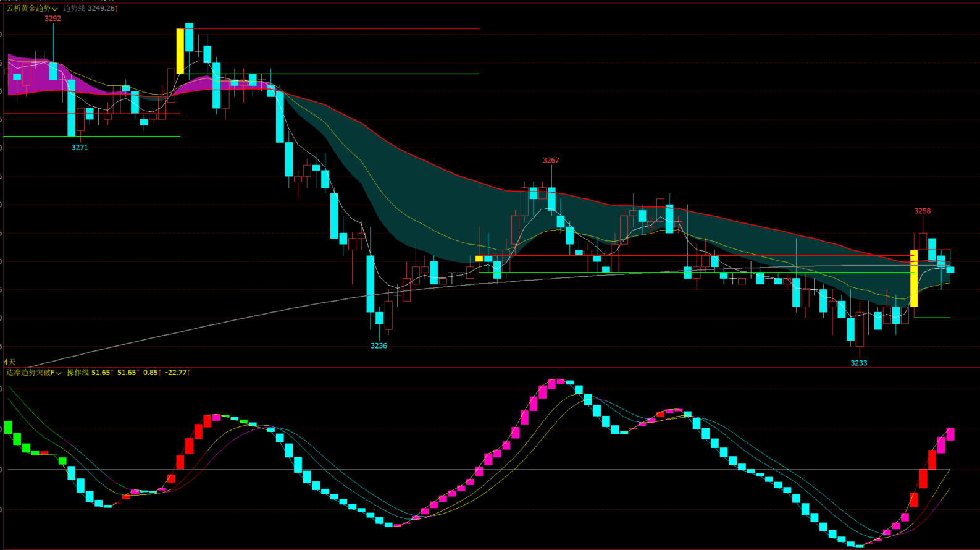Viewport: 980px width, 550px height.
Task: Click the 4天 time span label
Action: pyautogui.click(x=9, y=362)
